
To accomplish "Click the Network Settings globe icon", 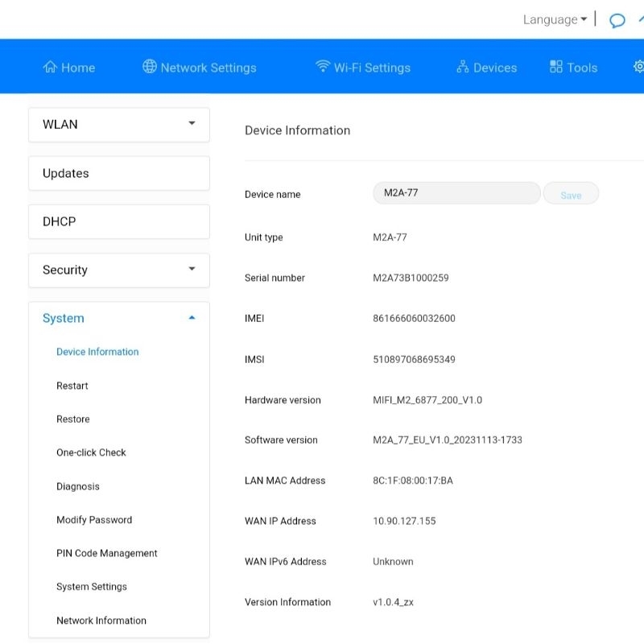I will point(149,67).
